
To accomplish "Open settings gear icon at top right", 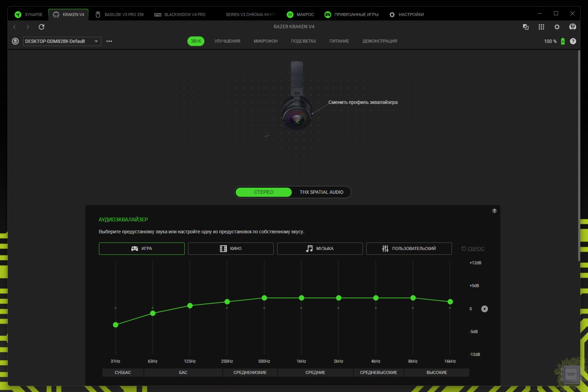I will (x=557, y=27).
